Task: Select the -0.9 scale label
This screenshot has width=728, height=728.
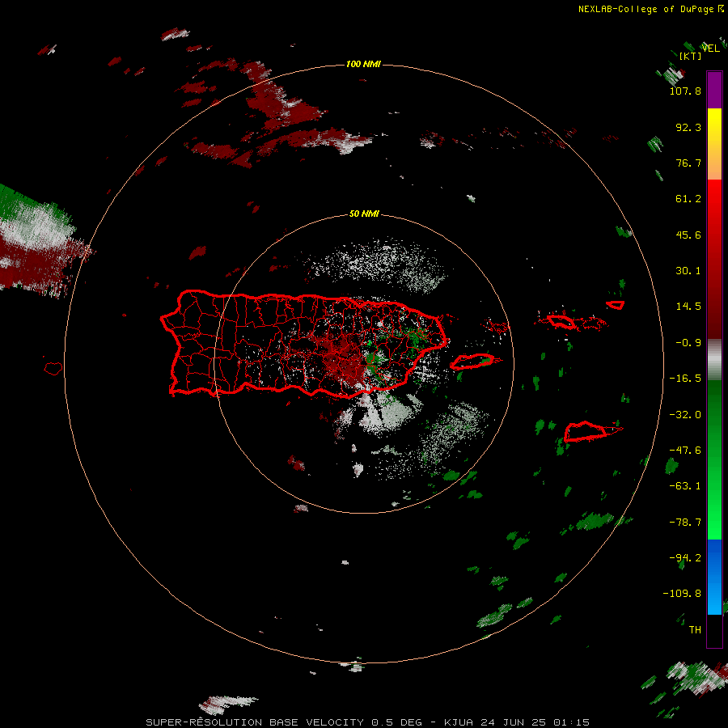Action: click(688, 343)
